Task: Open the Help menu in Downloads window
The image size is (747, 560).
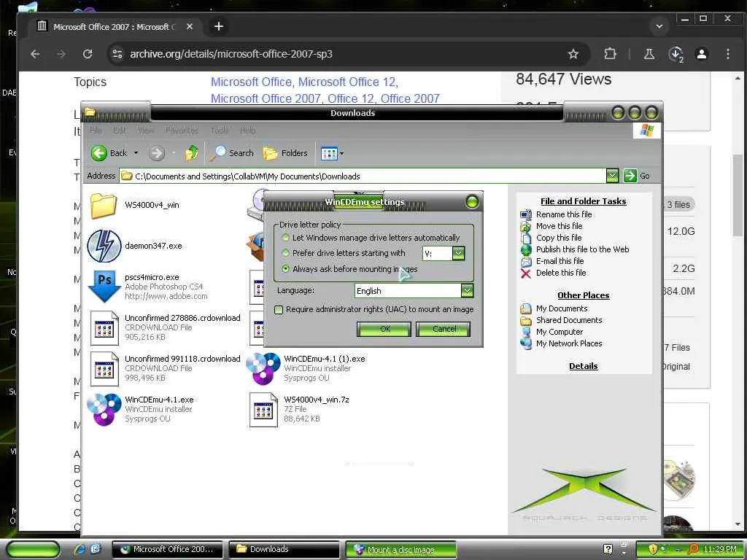Action: pos(248,130)
